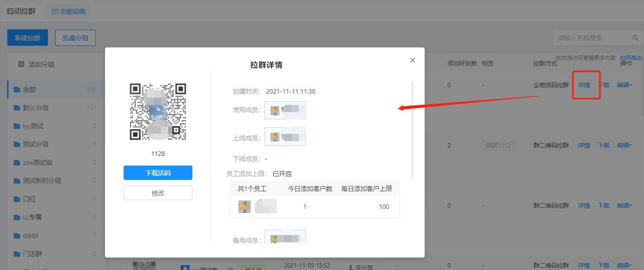Click the QR code image in dialog
The width and height of the screenshot is (644, 270).
[158, 112]
